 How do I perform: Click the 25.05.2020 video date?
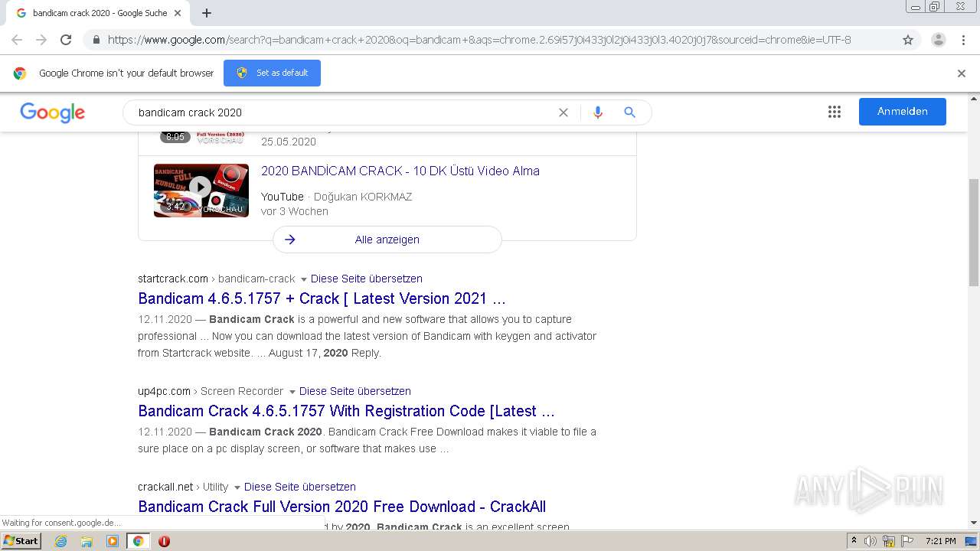pyautogui.click(x=289, y=142)
